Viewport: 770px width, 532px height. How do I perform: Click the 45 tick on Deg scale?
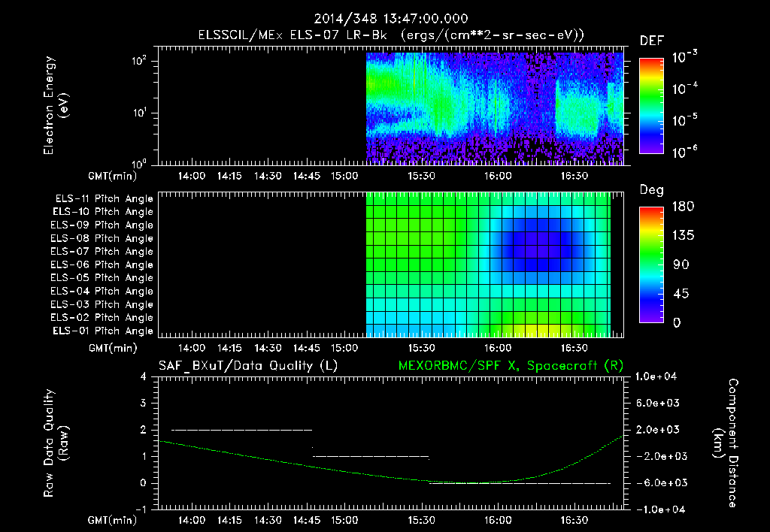681,294
